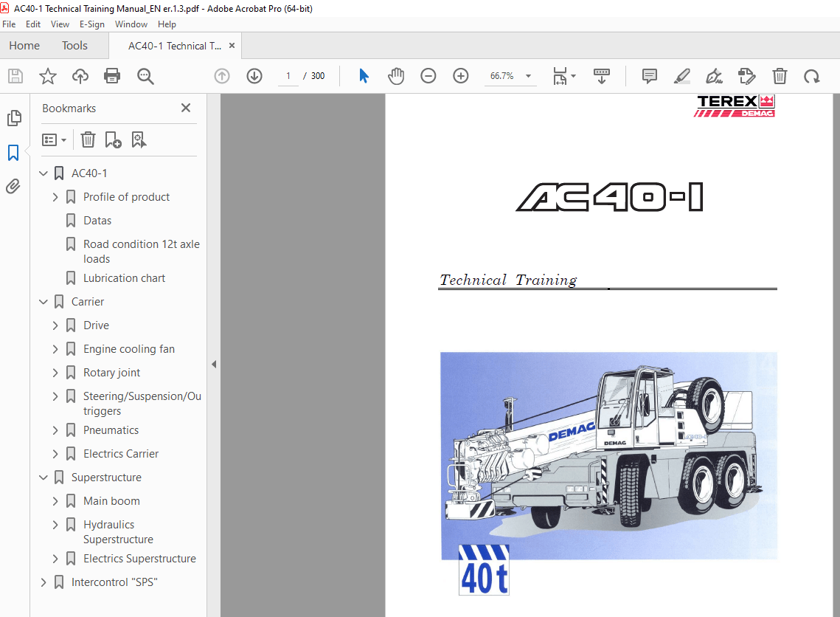
Task: Expand the Drive bookmark
Action: coord(54,325)
